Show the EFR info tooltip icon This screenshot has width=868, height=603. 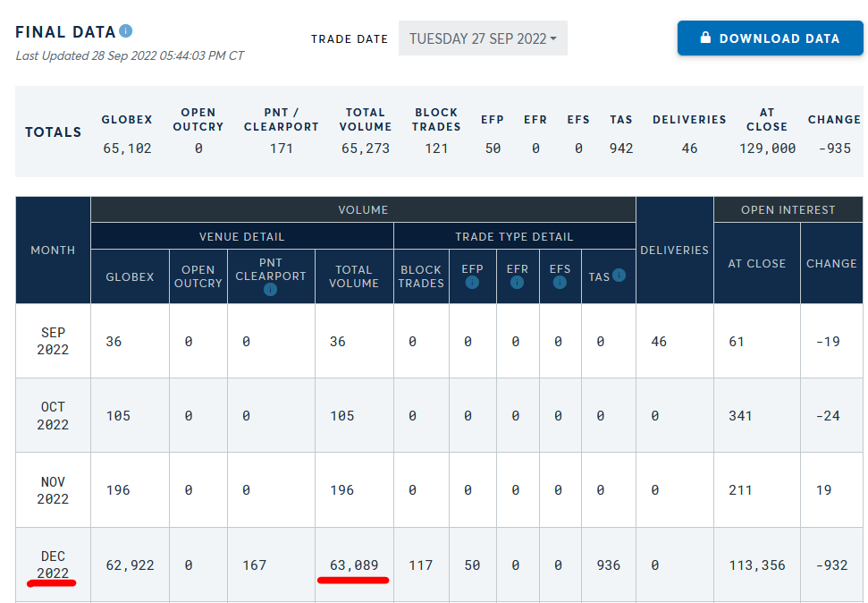[x=517, y=283]
